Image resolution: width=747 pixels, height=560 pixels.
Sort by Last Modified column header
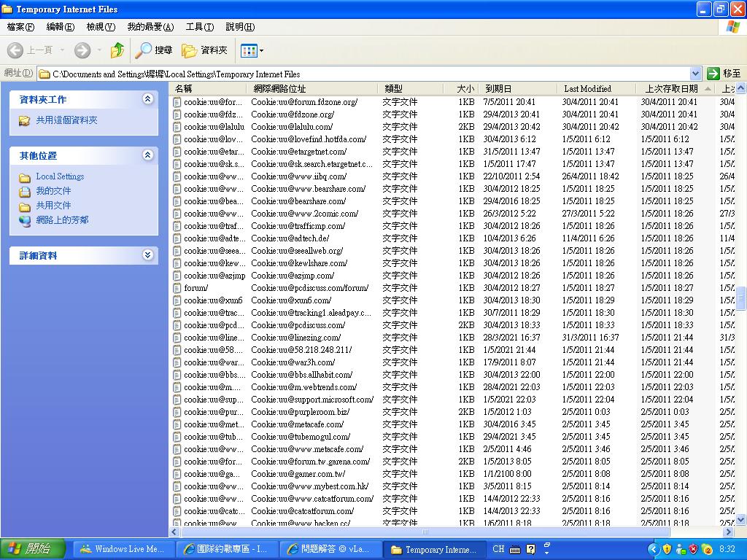tap(587, 88)
